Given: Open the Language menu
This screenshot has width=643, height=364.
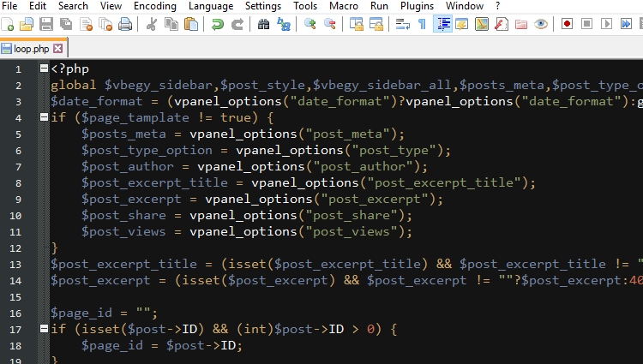Looking at the screenshot, I should tap(211, 6).
